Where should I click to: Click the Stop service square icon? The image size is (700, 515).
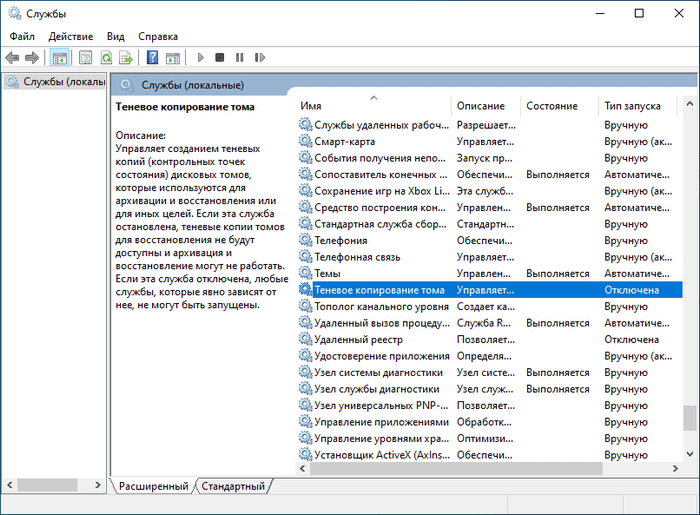(x=220, y=58)
